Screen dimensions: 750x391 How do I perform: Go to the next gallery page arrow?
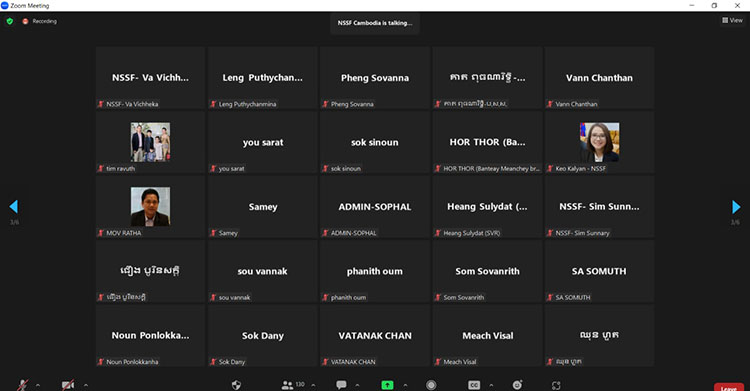click(x=736, y=207)
